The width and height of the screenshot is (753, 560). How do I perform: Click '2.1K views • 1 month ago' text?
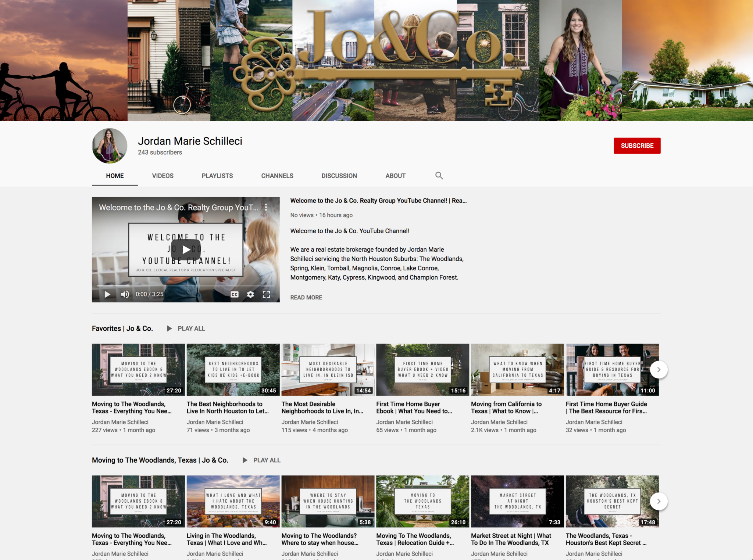[x=504, y=430]
